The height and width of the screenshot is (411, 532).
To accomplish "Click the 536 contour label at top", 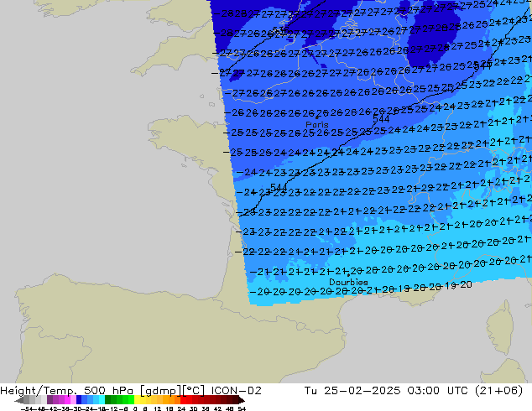I will [x=280, y=30].
